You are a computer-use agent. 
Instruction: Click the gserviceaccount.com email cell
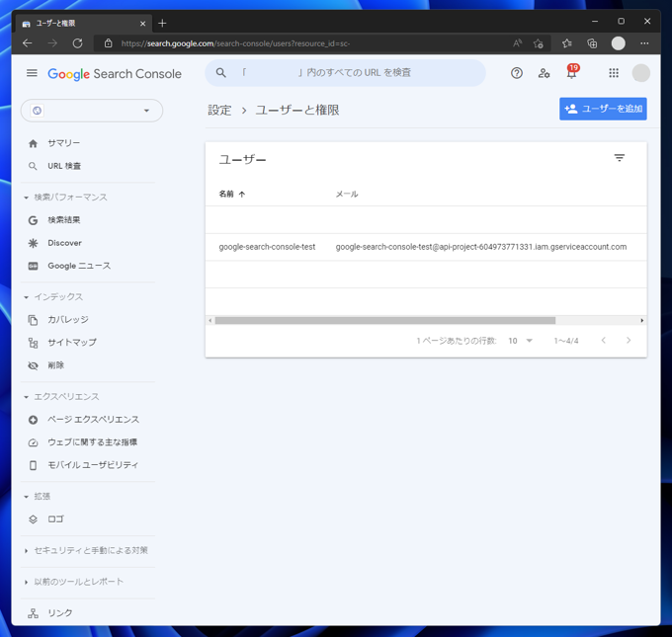coord(481,247)
